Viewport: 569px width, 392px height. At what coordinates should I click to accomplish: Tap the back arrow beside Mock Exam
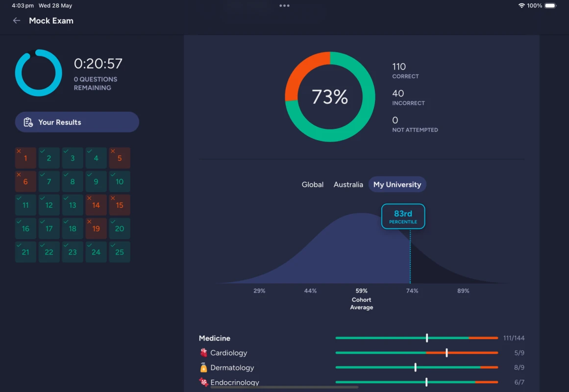click(17, 21)
